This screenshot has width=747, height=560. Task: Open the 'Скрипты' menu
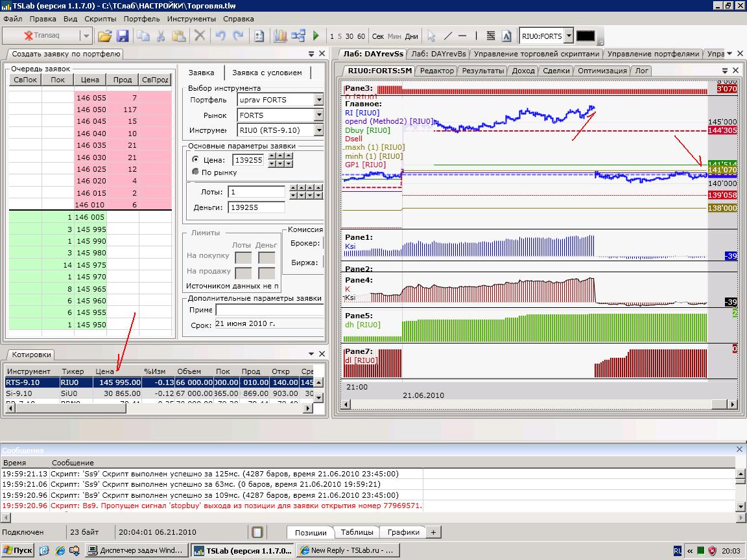[100, 19]
